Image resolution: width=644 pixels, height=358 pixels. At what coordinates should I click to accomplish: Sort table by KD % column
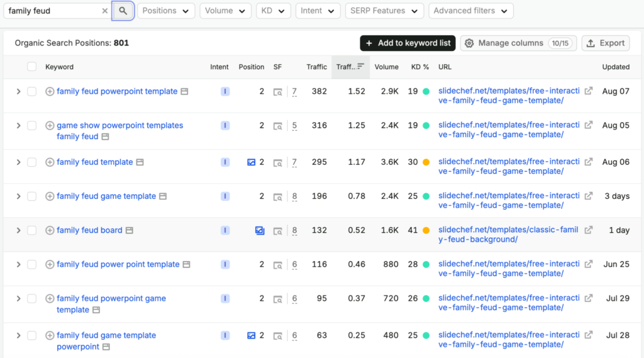[x=419, y=67]
